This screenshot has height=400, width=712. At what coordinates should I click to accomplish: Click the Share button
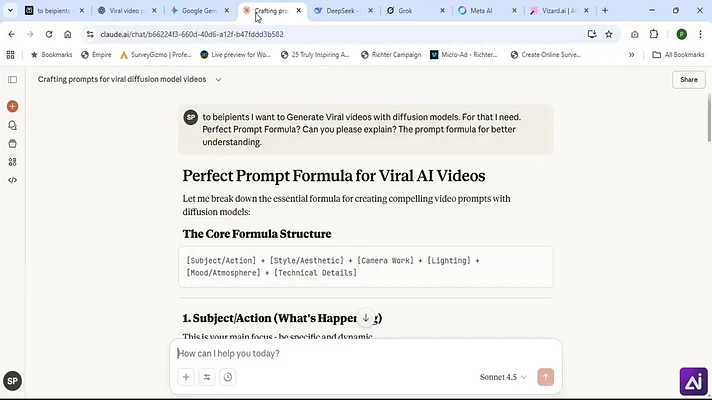coord(689,79)
